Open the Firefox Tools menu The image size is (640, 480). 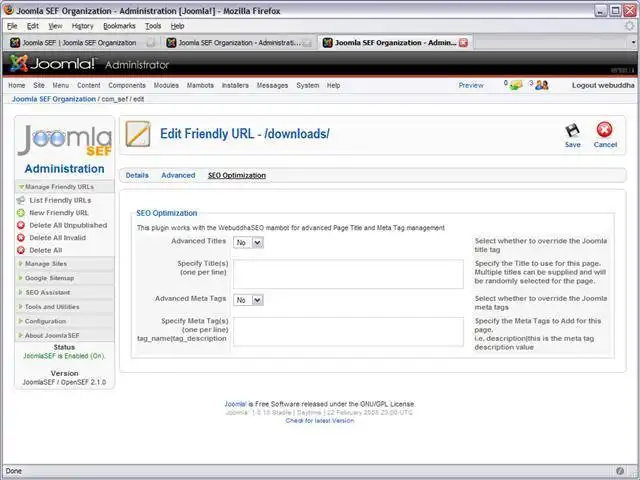pyautogui.click(x=153, y=26)
